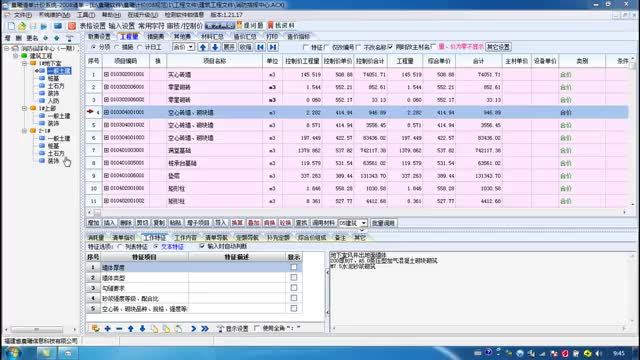The image size is (640, 360).
Task: Select the 措施 radio button
Action: tap(117, 47)
